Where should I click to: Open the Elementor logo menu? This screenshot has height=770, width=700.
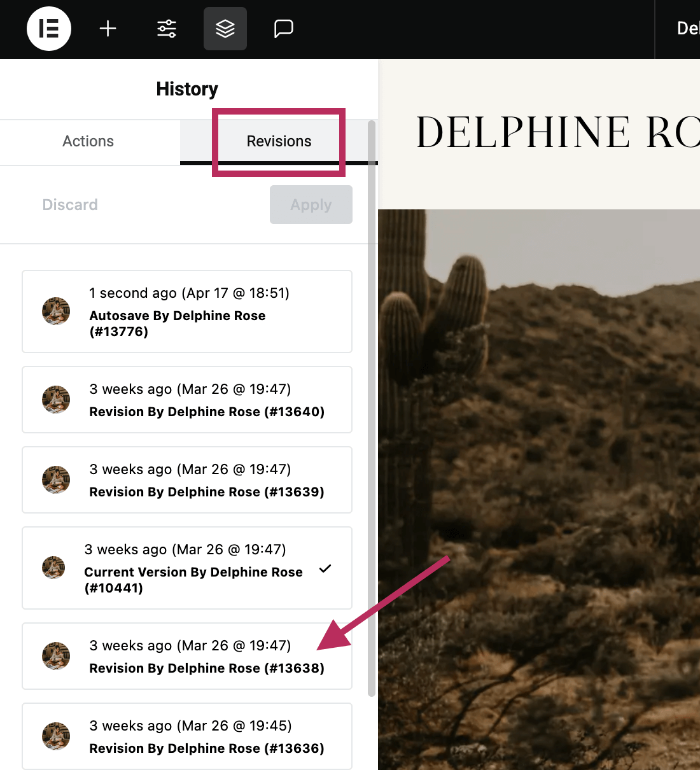49,29
